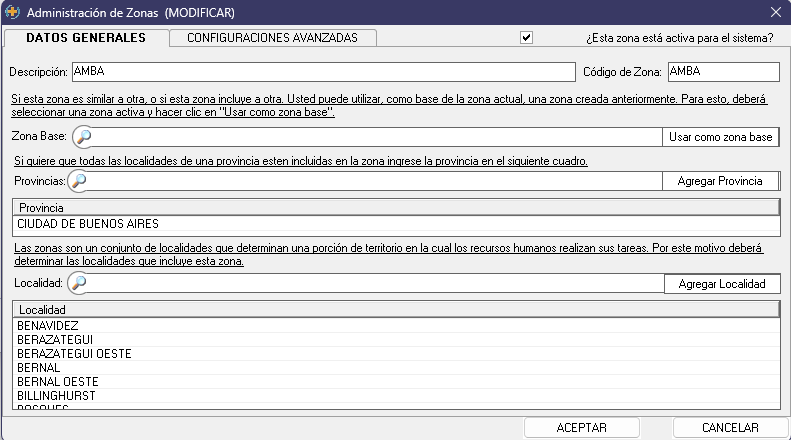Click the Localidad column header
The height and width of the screenshot is (440, 791).
click(395, 310)
